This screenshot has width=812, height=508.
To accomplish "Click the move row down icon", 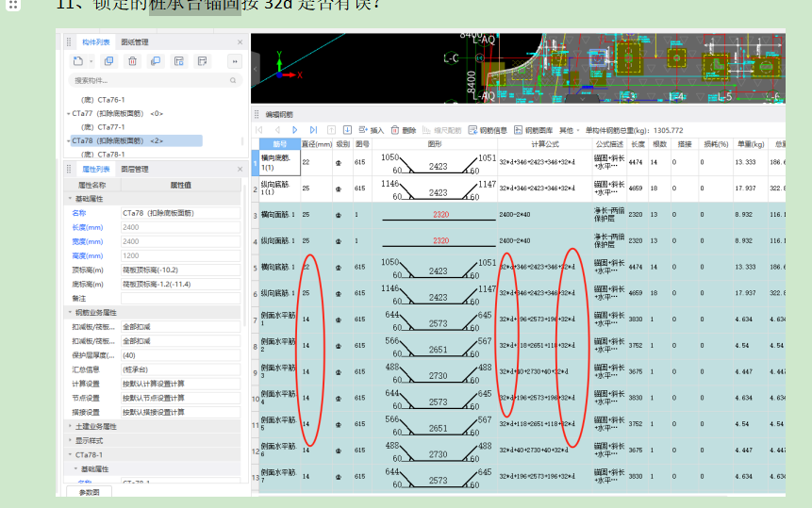I will (x=347, y=130).
